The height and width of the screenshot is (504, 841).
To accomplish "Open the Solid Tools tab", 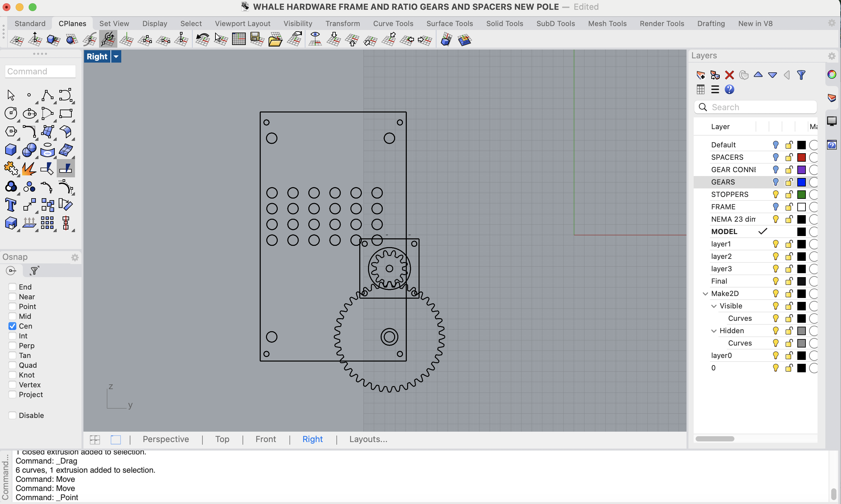I will pyautogui.click(x=504, y=23).
